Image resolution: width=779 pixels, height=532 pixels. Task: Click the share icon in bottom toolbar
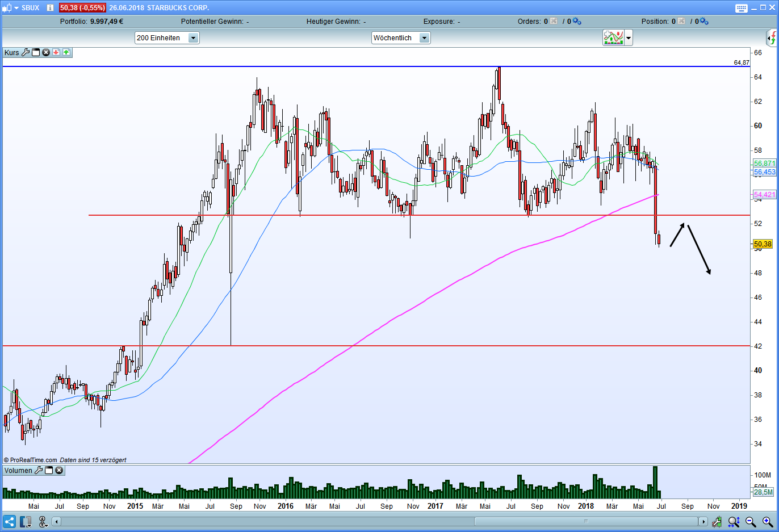click(x=10, y=522)
